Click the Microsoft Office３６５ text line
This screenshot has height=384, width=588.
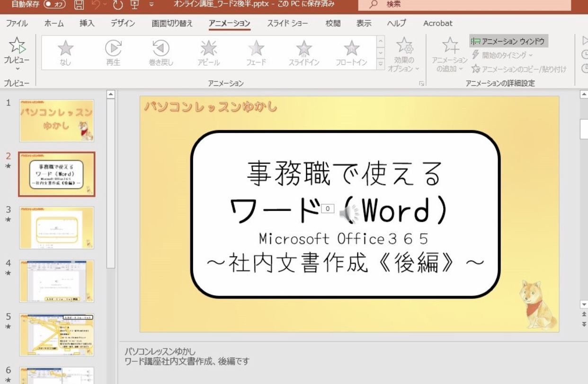pos(344,238)
